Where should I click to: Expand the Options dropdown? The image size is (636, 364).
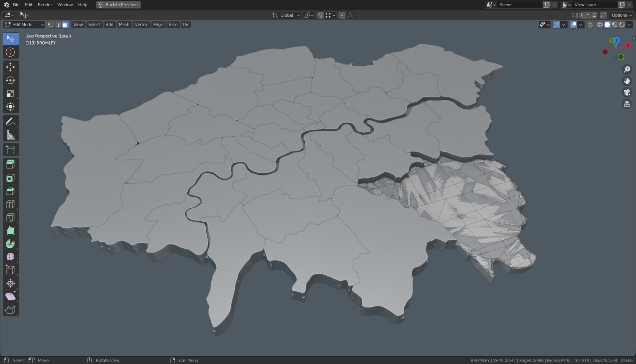[x=621, y=15]
